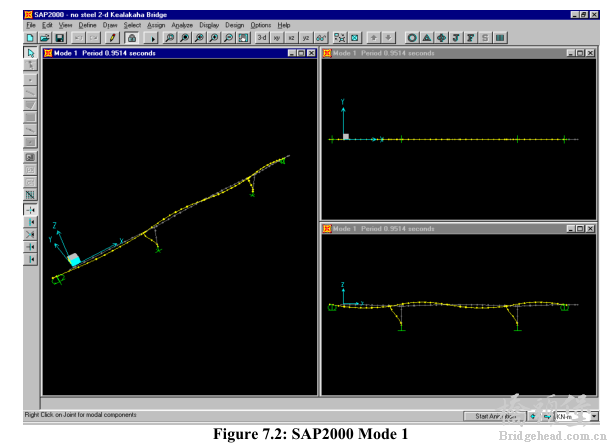Toggle Snap to Midpoints and Ends
This screenshot has height=448, width=614.
(31, 222)
